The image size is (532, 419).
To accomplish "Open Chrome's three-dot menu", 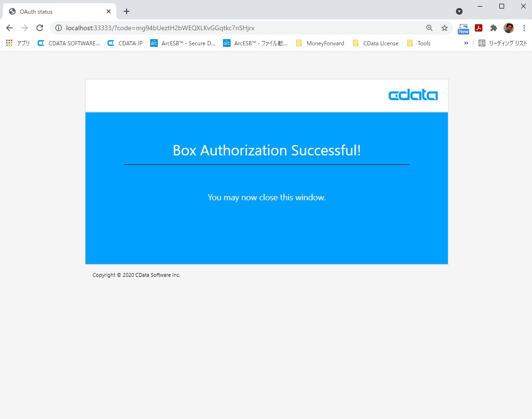I will click(524, 28).
